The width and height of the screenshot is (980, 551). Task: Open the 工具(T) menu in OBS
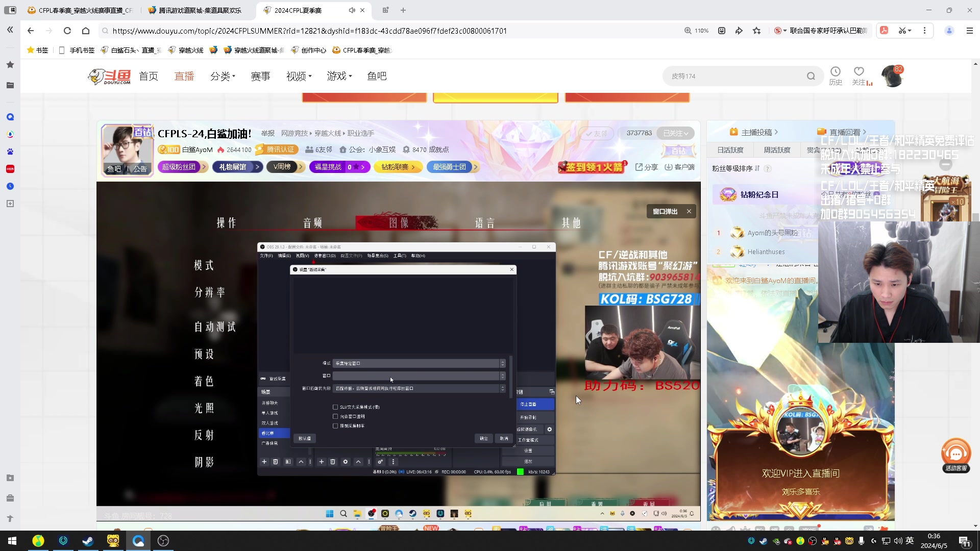399,256
